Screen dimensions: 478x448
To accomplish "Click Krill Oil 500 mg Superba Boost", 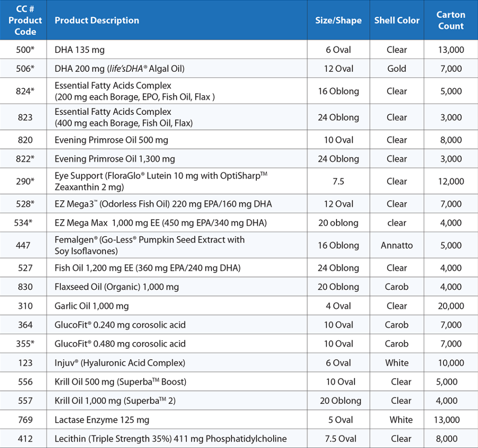I will (120, 382).
